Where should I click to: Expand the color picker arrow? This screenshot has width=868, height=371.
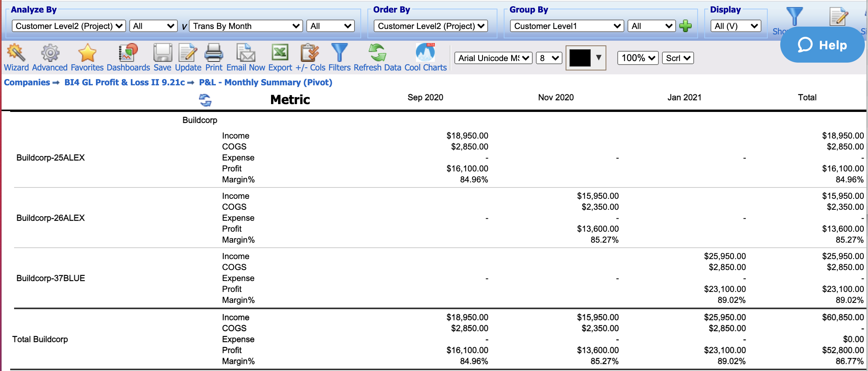[599, 58]
